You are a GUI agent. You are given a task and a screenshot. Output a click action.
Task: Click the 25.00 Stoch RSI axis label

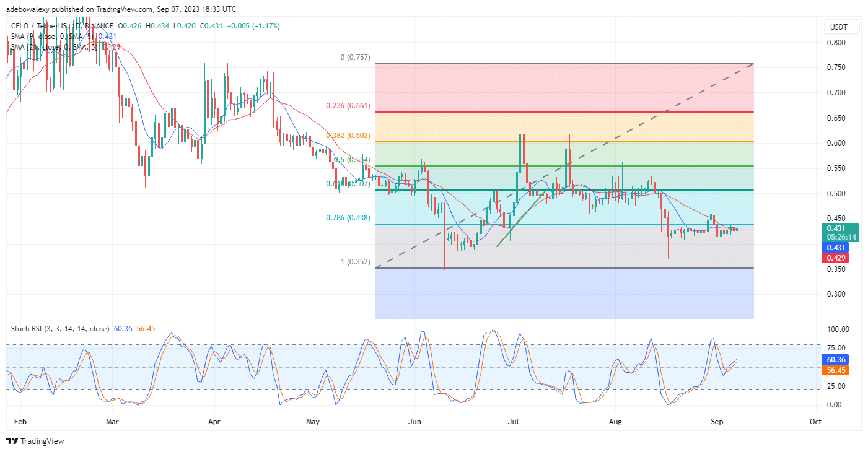[836, 386]
